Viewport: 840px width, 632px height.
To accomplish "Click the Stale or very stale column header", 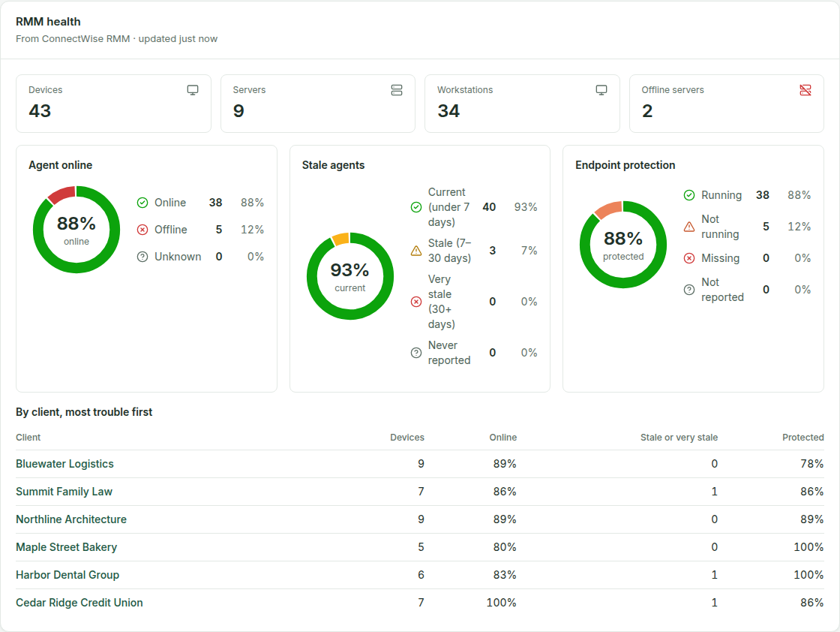I will pyautogui.click(x=679, y=438).
